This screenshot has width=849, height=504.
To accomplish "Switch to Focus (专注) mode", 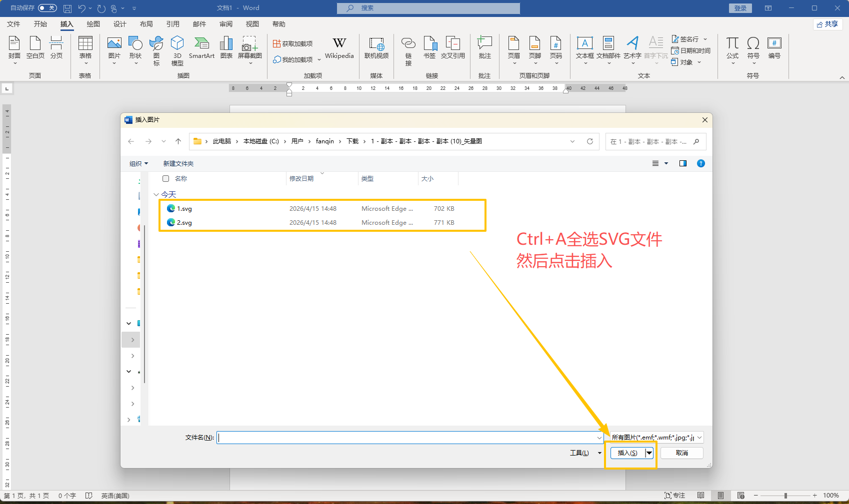I will (x=674, y=496).
